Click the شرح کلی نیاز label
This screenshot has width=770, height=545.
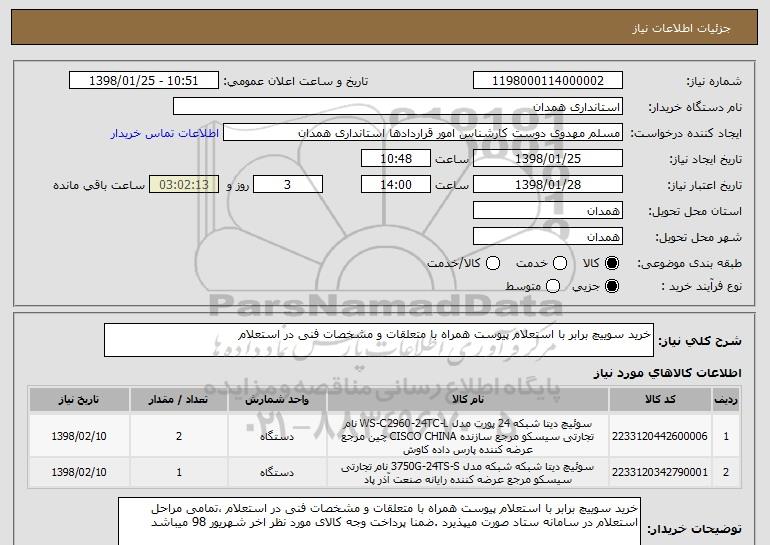coord(700,341)
